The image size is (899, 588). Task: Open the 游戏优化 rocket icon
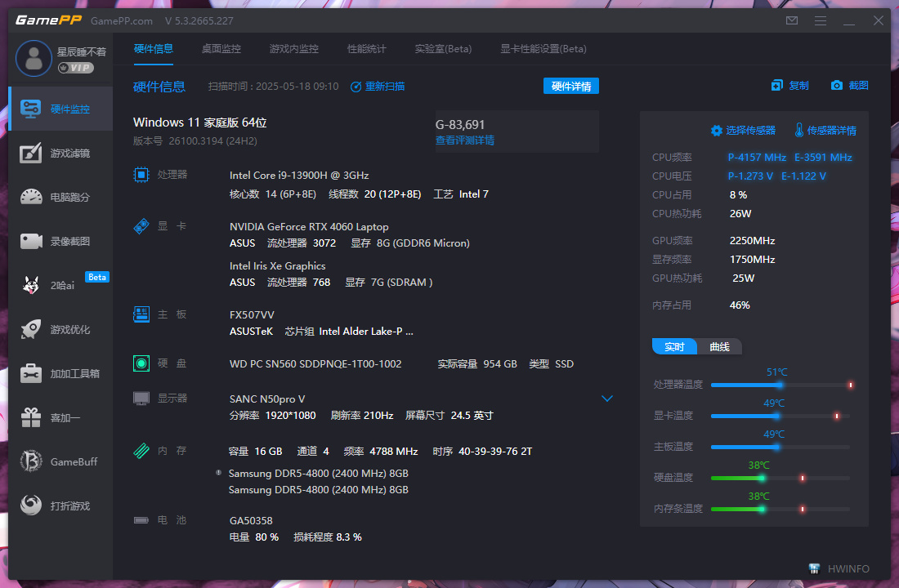(x=31, y=329)
